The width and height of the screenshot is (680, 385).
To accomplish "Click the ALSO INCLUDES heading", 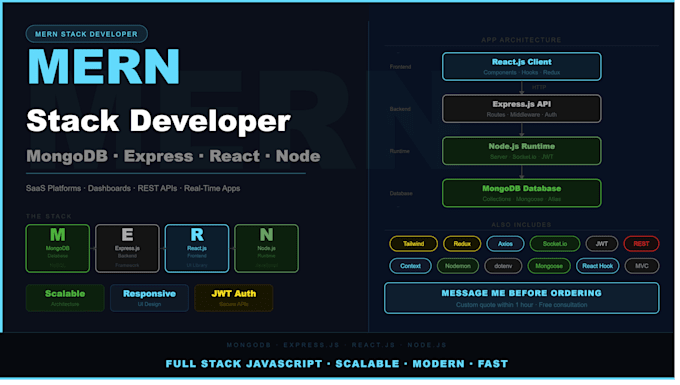I will tap(521, 225).
